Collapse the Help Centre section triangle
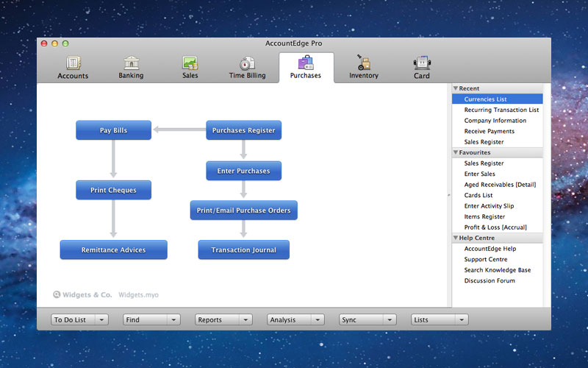 pos(456,238)
